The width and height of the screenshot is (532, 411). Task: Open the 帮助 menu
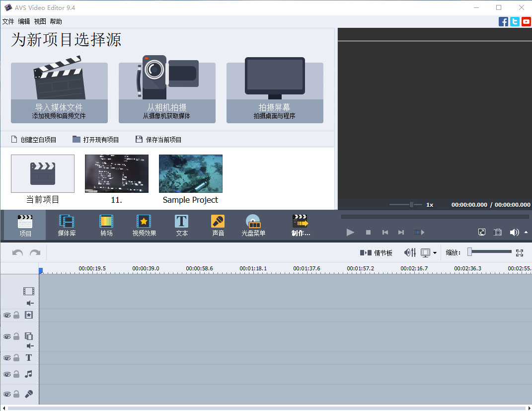(x=56, y=21)
